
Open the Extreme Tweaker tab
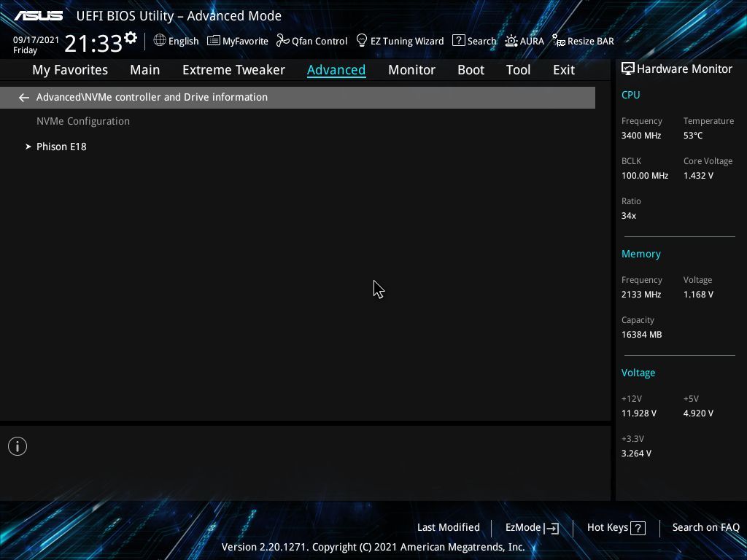click(234, 70)
